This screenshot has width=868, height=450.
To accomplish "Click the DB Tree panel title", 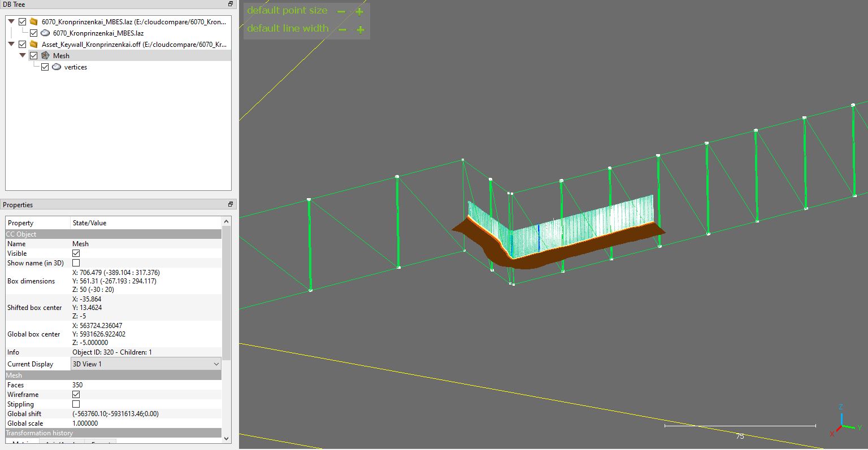I will [x=14, y=4].
